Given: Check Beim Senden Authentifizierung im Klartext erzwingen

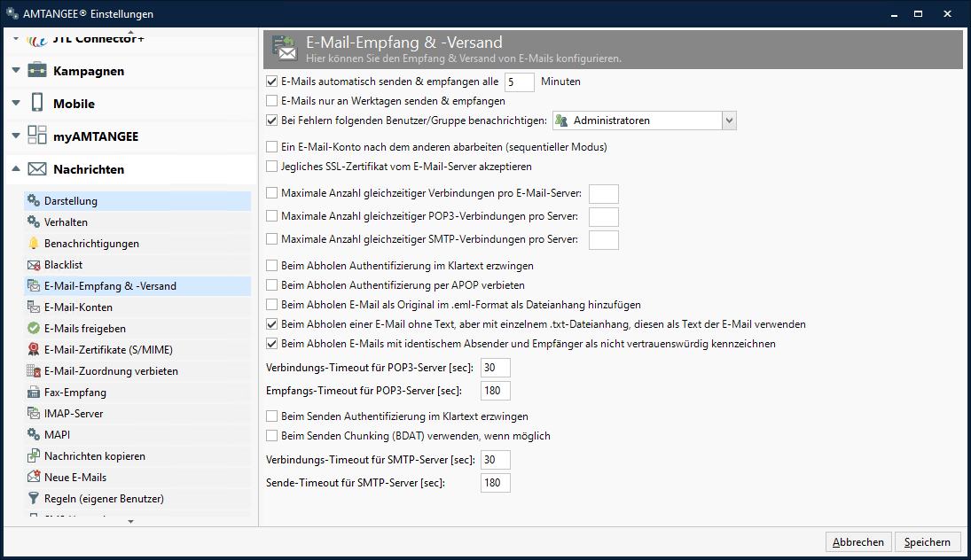Looking at the screenshot, I should pos(271,416).
